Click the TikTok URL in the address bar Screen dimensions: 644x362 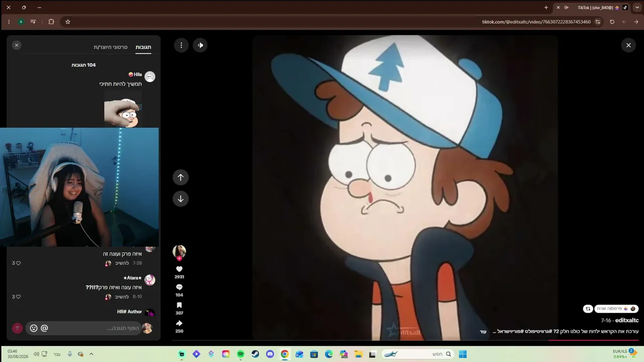click(x=536, y=22)
